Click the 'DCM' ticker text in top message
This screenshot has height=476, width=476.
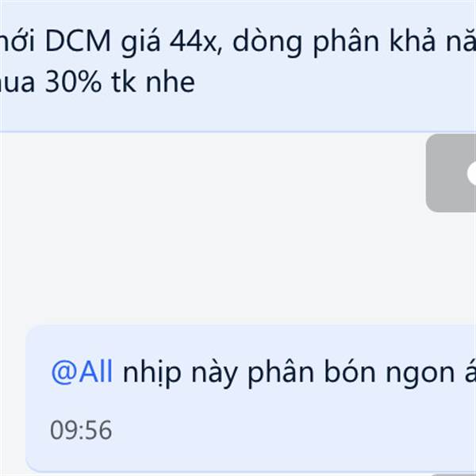[78, 40]
